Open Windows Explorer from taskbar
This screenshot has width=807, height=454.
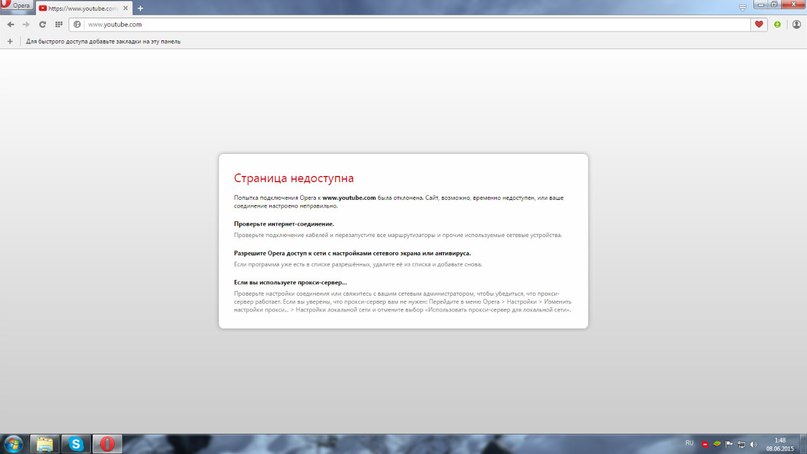(45, 444)
